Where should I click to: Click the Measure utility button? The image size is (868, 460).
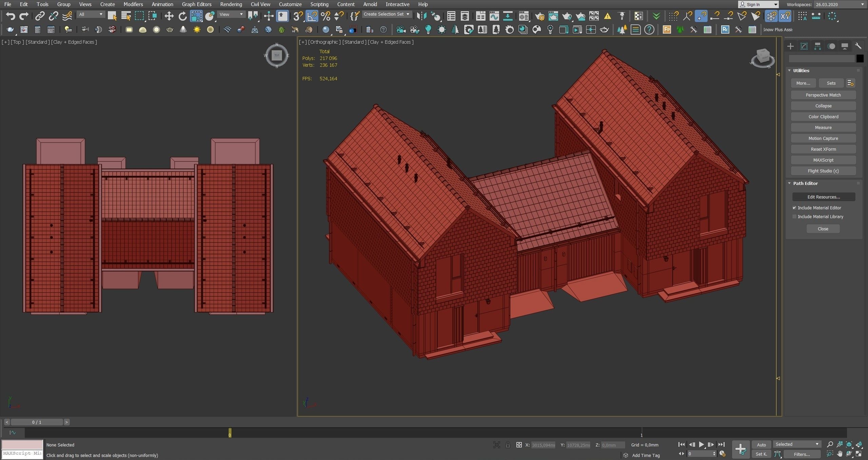click(823, 127)
